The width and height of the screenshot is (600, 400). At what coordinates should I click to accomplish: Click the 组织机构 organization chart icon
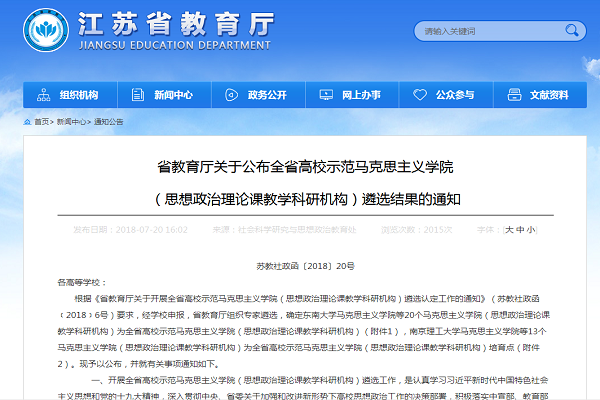pyautogui.click(x=46, y=95)
